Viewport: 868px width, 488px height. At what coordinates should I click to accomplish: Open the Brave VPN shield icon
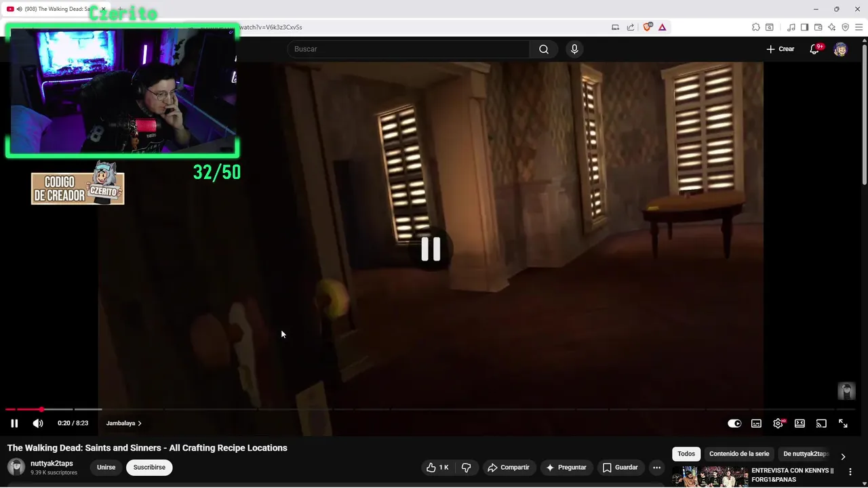846,27
